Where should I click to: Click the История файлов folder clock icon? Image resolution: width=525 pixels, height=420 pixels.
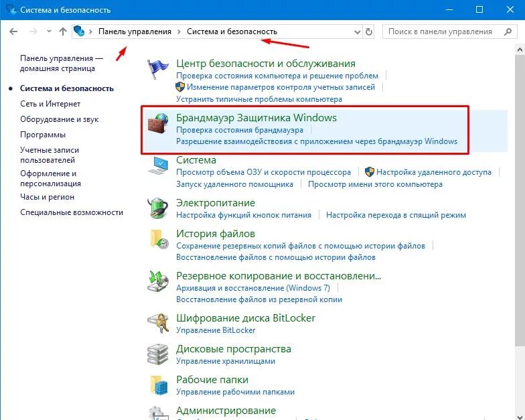click(x=159, y=239)
